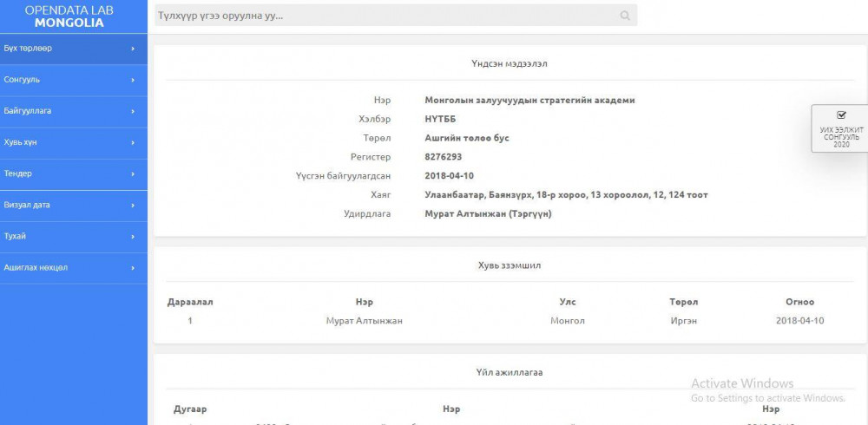Select organization name Монголын залуучуудын стратегийн академи
Viewport: 868px width, 425px height.
coord(529,100)
